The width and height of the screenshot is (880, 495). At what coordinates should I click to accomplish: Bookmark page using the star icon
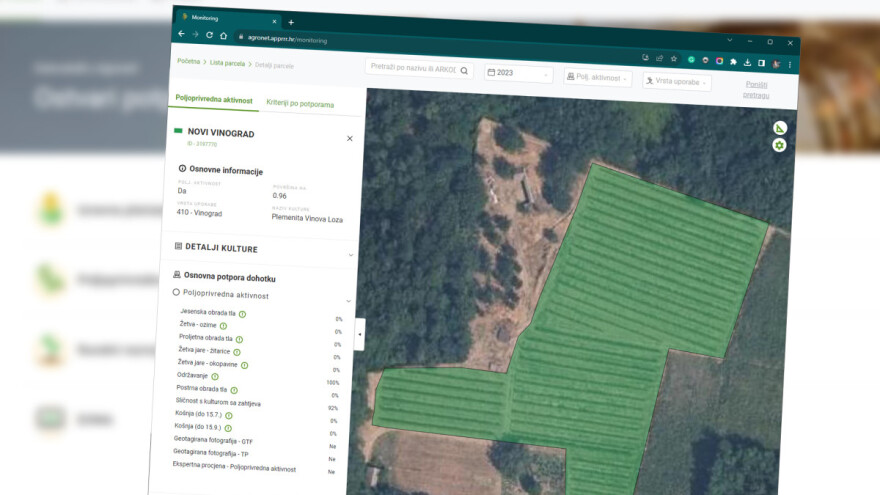(673, 59)
